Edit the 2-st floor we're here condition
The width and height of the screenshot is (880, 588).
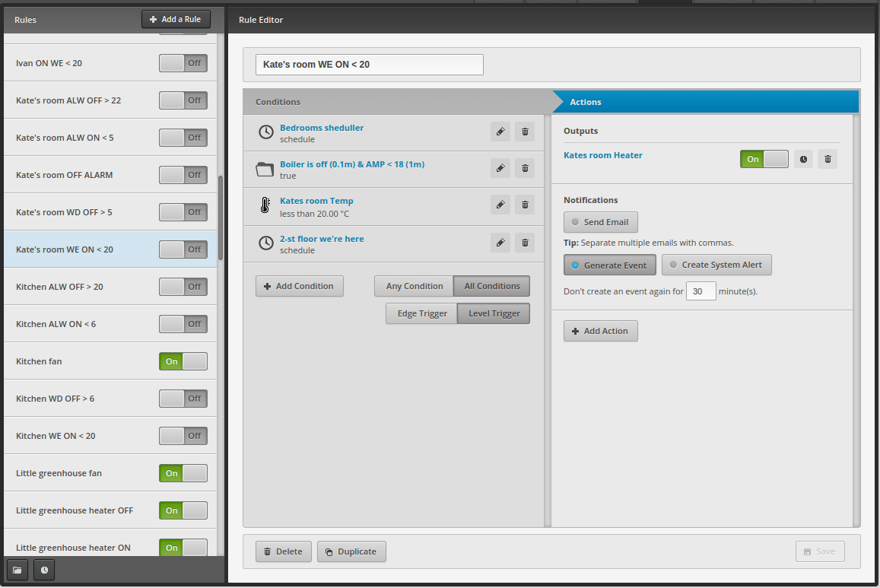pyautogui.click(x=500, y=243)
